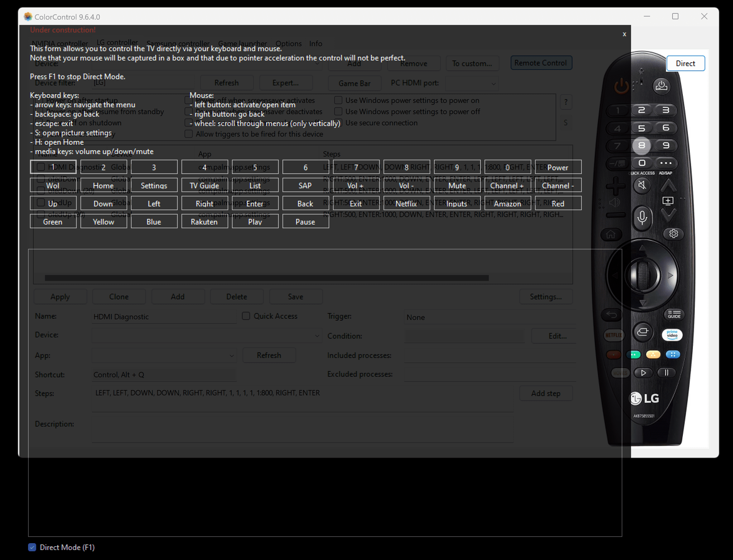
Task: Open the Info tab
Action: 316,43
